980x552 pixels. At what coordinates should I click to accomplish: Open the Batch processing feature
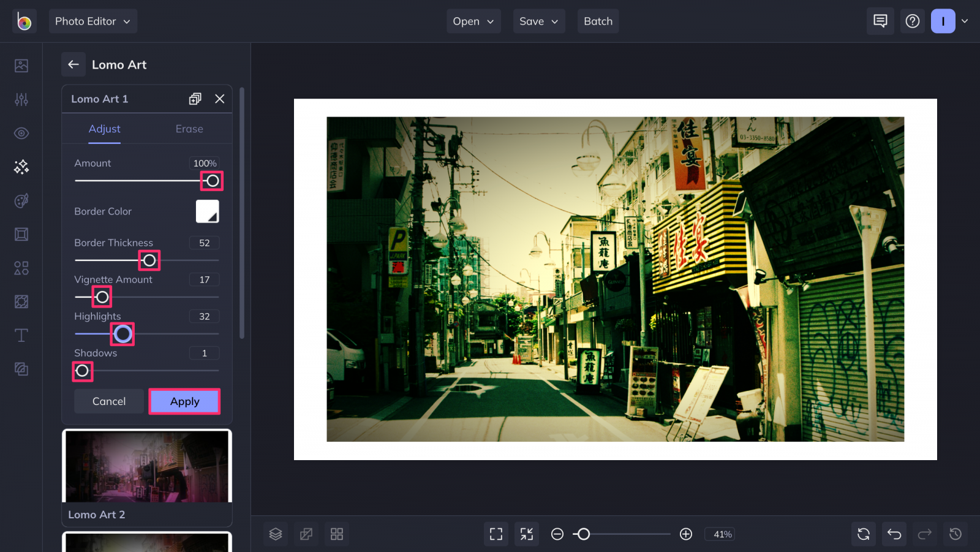598,21
